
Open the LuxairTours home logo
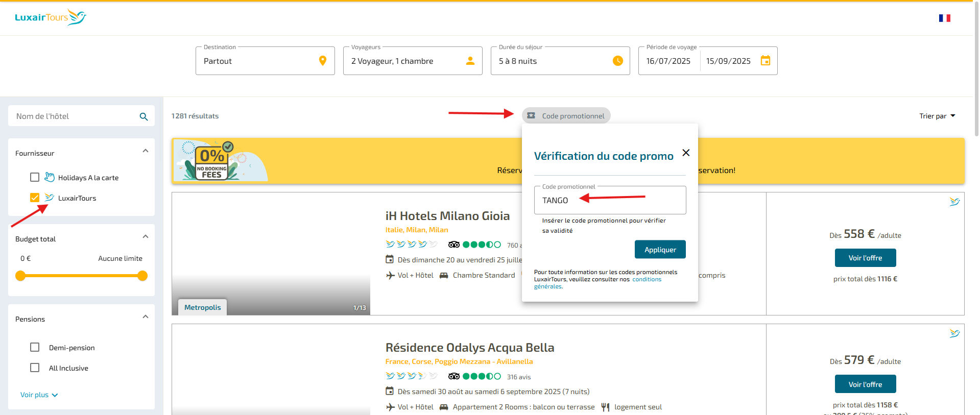pos(51,17)
